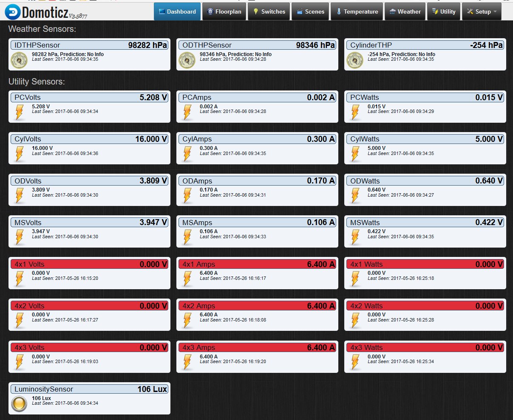
Task: Click the CylVolts 16.000 V header value
Action: (151, 139)
